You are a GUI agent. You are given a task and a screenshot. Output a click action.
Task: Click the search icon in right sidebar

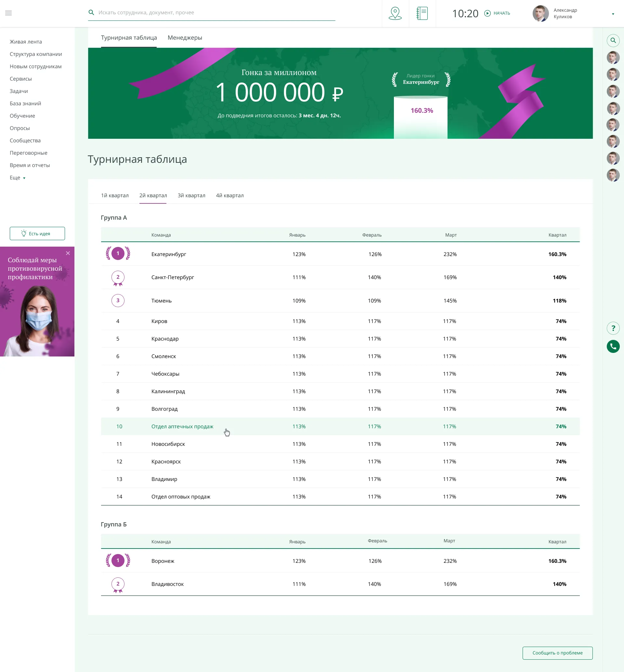(613, 41)
